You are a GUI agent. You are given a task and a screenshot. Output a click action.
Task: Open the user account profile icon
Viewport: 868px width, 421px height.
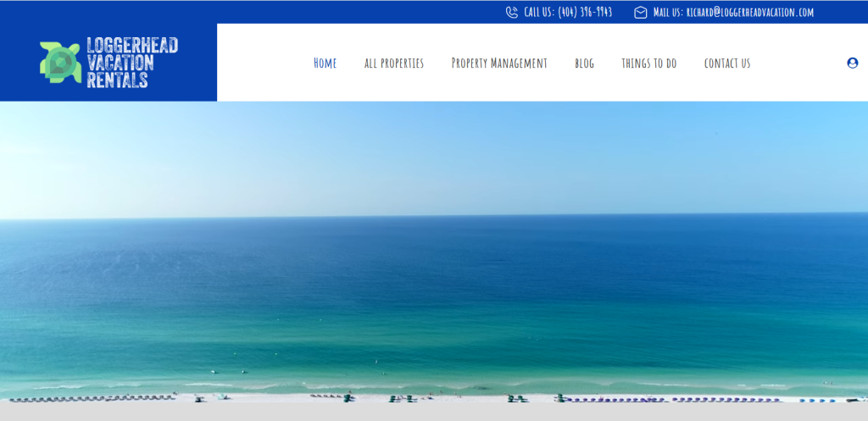click(x=852, y=63)
